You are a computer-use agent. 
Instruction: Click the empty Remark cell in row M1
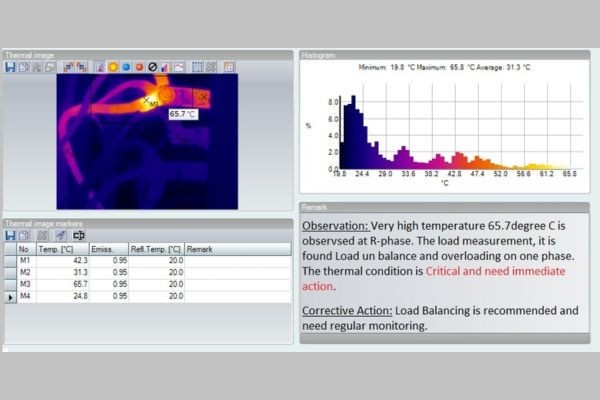pos(238,261)
